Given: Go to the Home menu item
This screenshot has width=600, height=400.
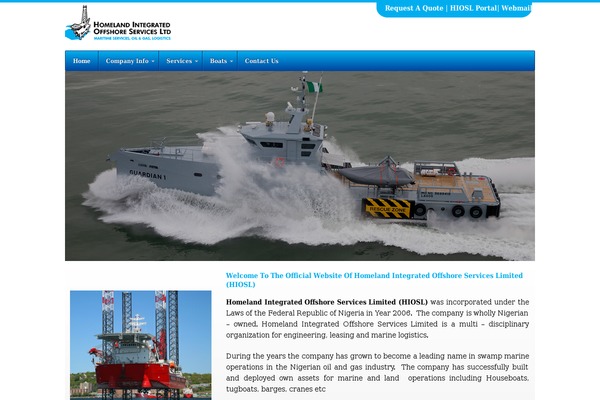Looking at the screenshot, I should point(82,61).
